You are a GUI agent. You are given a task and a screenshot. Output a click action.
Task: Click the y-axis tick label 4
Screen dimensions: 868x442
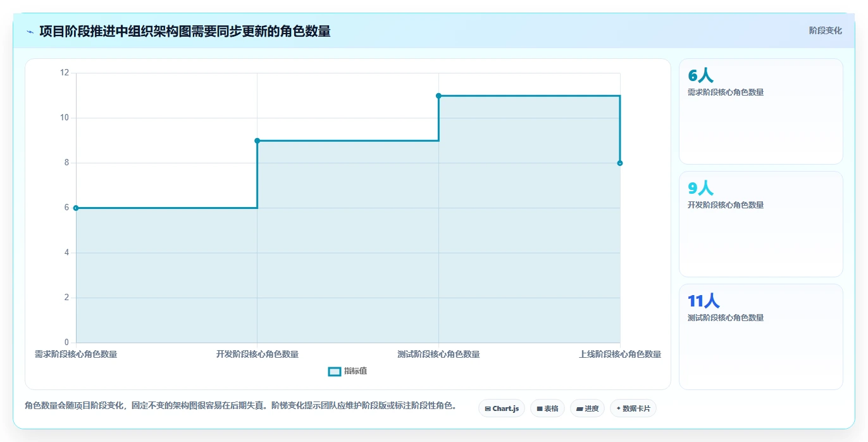point(66,253)
